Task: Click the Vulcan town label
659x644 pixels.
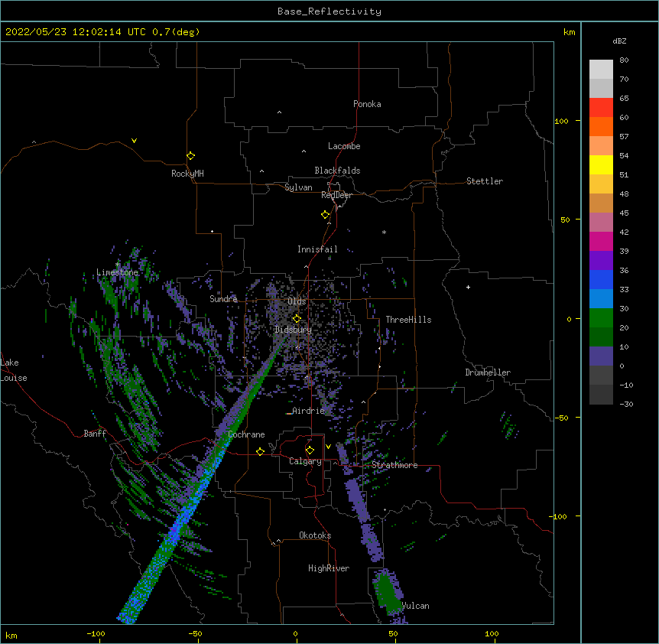Action: point(415,606)
